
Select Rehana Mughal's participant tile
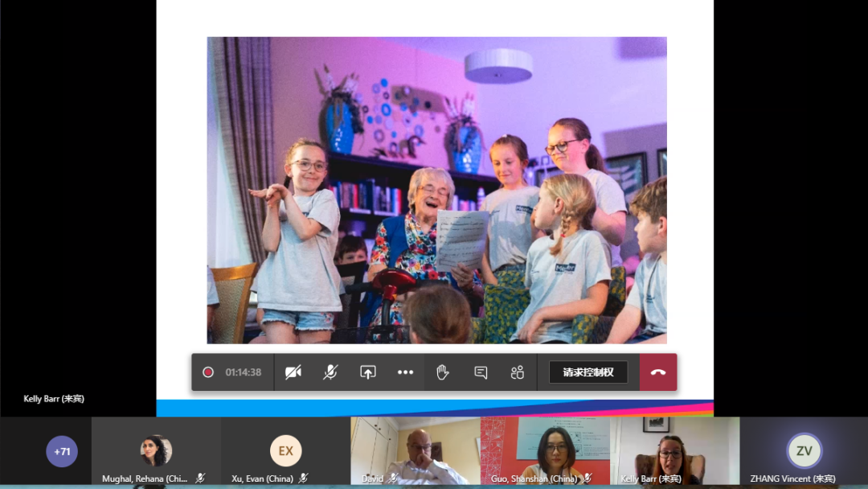point(156,450)
